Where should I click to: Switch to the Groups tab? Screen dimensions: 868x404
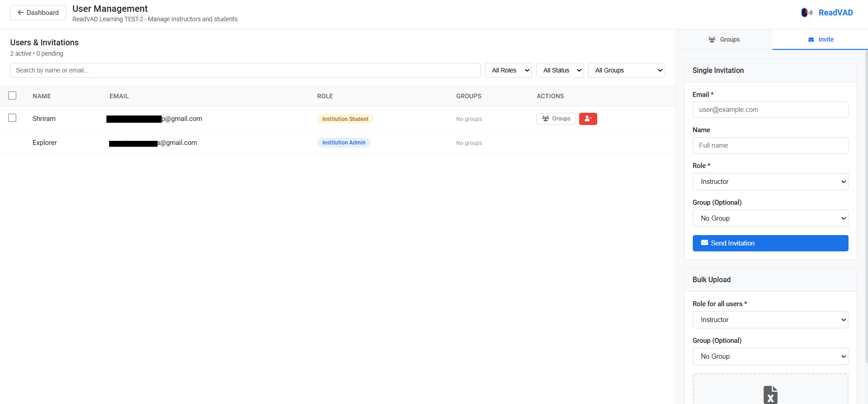(x=724, y=39)
